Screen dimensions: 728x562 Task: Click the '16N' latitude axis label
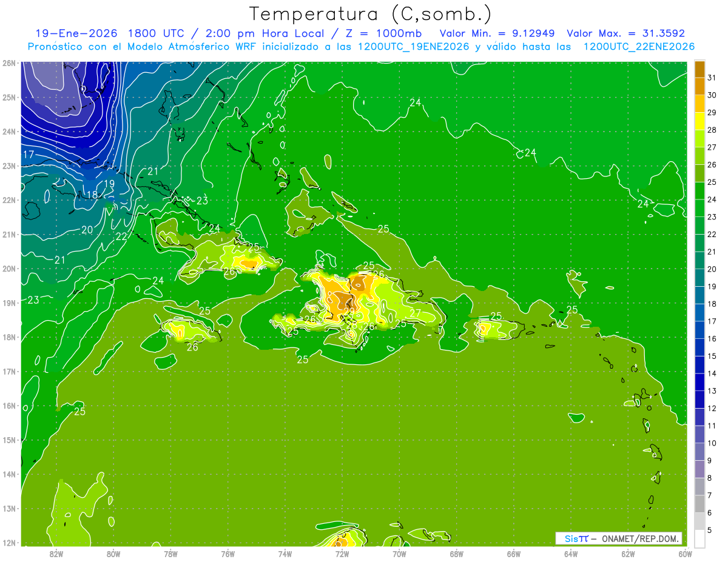pyautogui.click(x=9, y=406)
